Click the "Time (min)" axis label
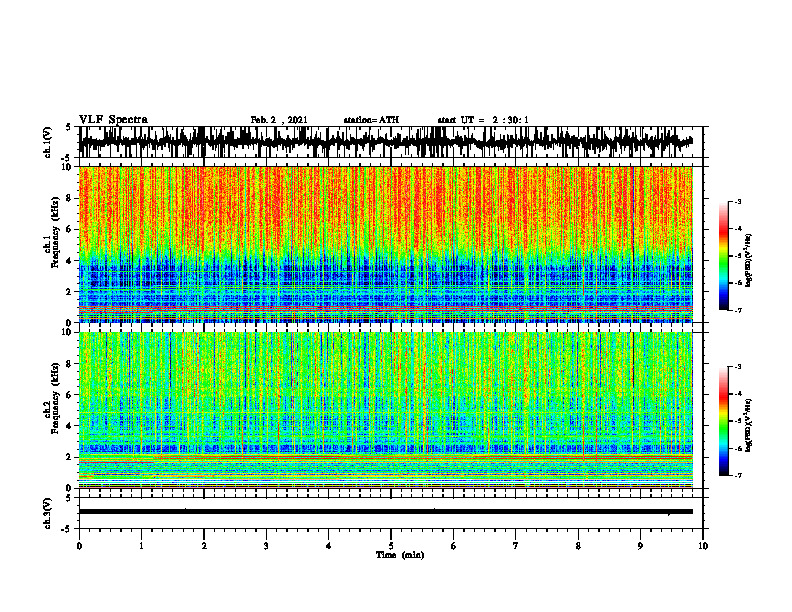 point(400,555)
